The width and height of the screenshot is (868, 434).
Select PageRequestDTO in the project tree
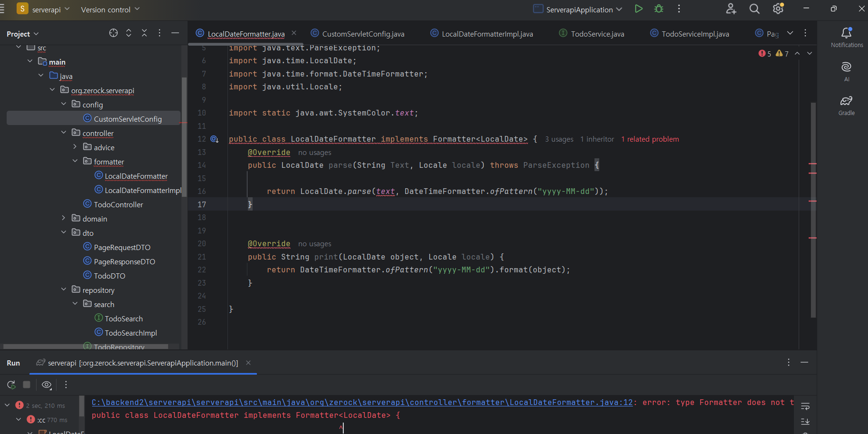pos(122,247)
